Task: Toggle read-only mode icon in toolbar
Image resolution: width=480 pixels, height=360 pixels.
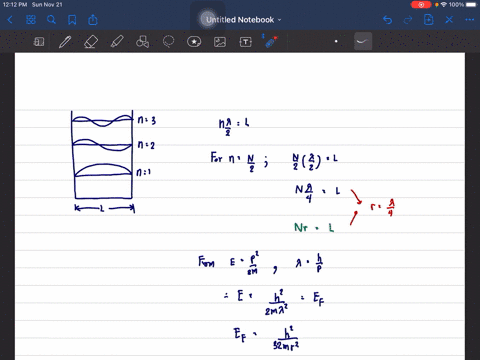Action: click(39, 42)
